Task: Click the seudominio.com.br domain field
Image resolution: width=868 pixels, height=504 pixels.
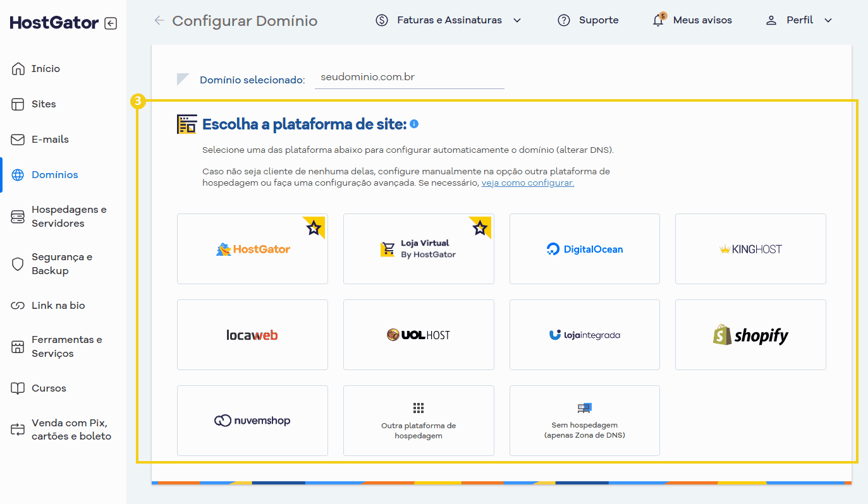Action: (x=410, y=78)
